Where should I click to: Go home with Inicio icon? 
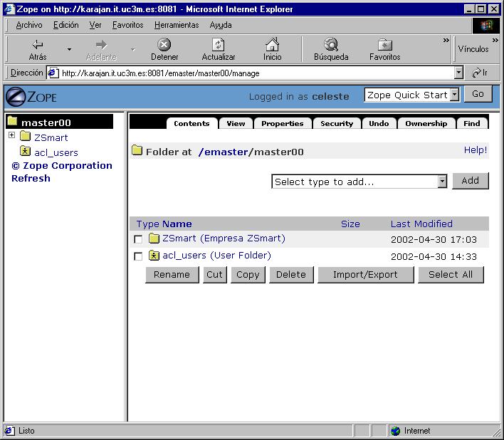[272, 44]
